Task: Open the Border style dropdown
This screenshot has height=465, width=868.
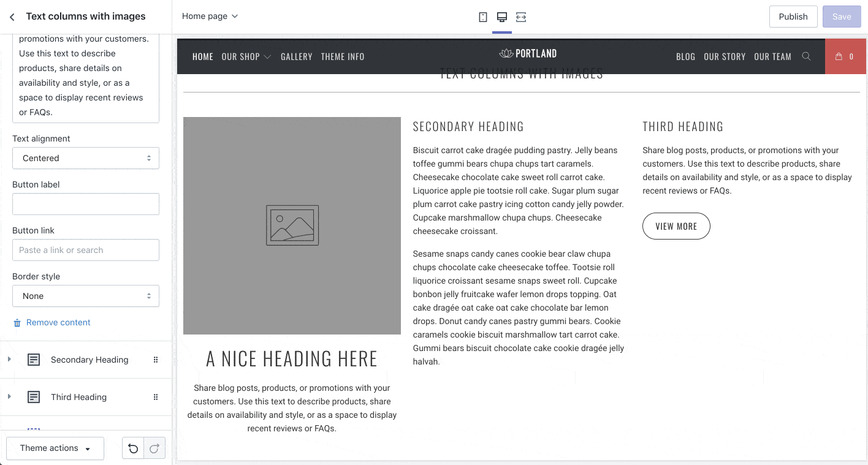Action: pos(86,296)
